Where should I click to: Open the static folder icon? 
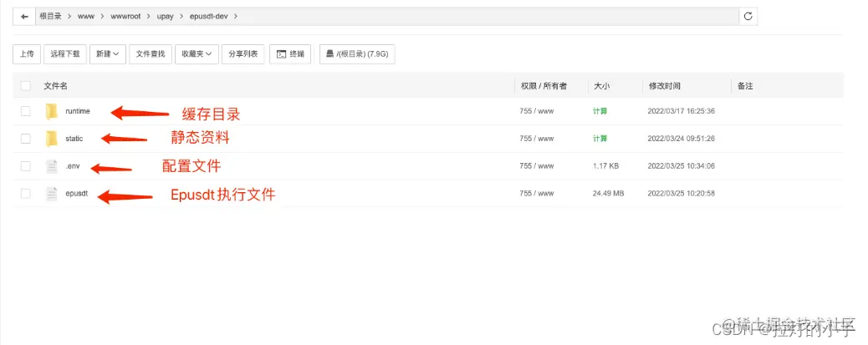(x=52, y=139)
